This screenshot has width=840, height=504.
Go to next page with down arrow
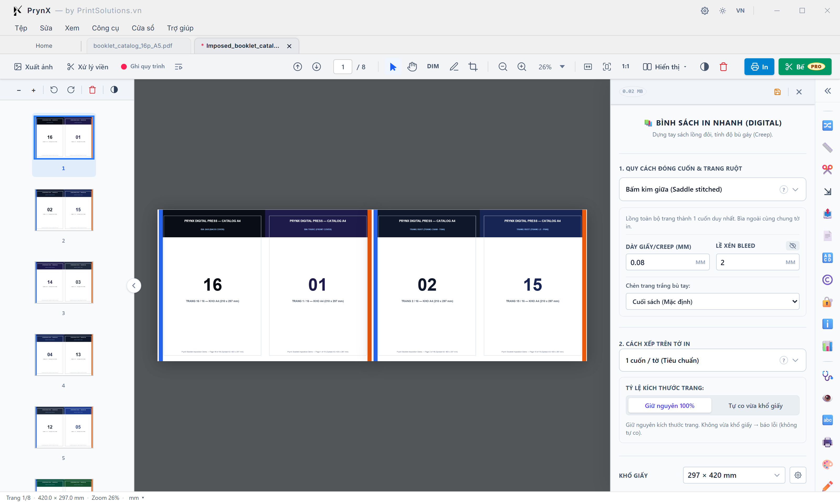click(x=316, y=67)
